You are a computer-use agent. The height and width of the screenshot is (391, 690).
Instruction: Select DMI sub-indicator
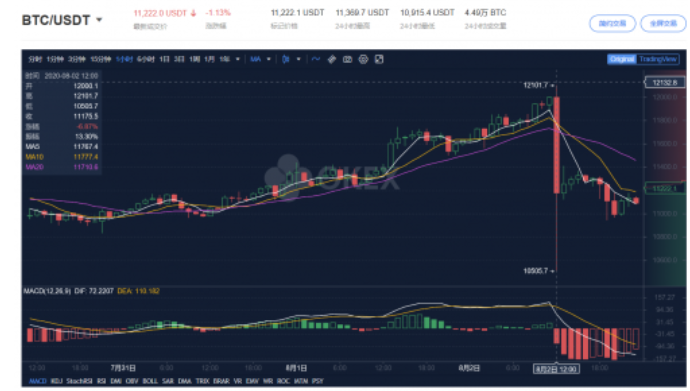click(x=116, y=381)
